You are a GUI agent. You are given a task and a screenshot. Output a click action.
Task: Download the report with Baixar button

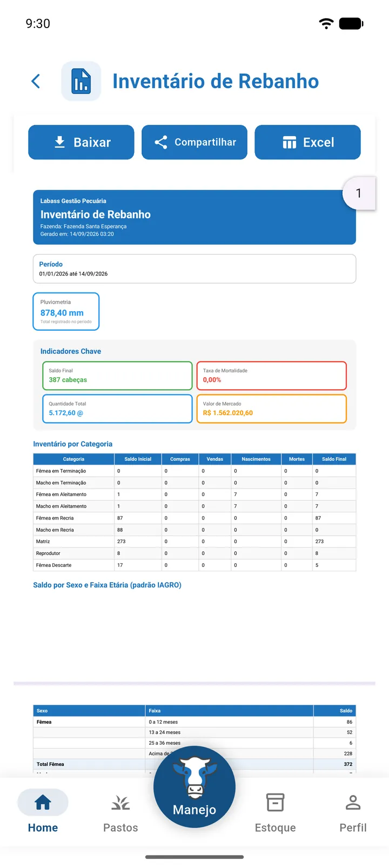81,142
